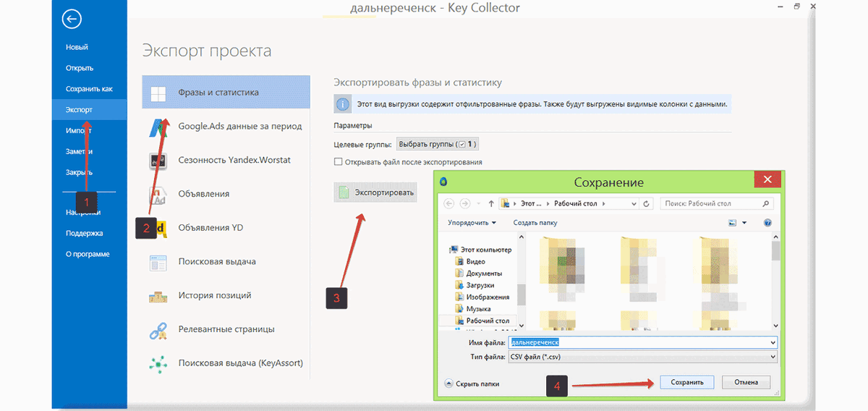Expand view options arrow next to view icon
Screen dimensions: 868x411
pyautogui.click(x=744, y=223)
